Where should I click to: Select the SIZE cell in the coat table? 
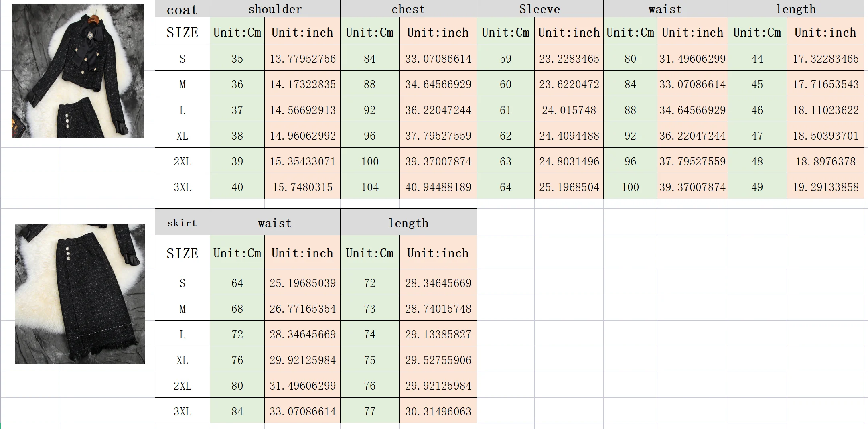pos(183,32)
